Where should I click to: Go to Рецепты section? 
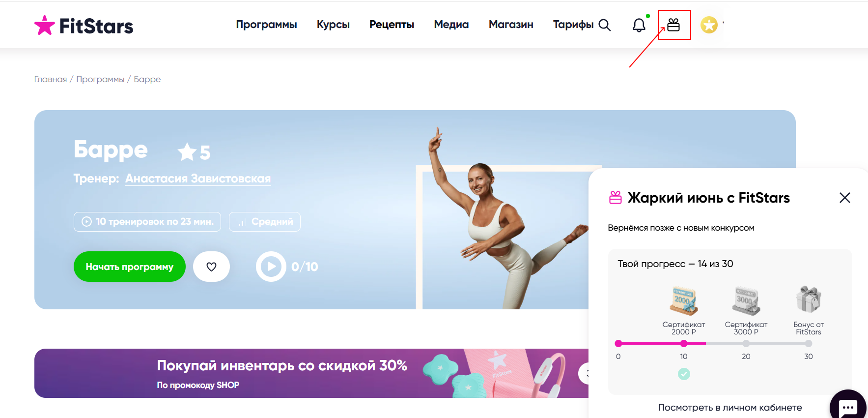(392, 25)
